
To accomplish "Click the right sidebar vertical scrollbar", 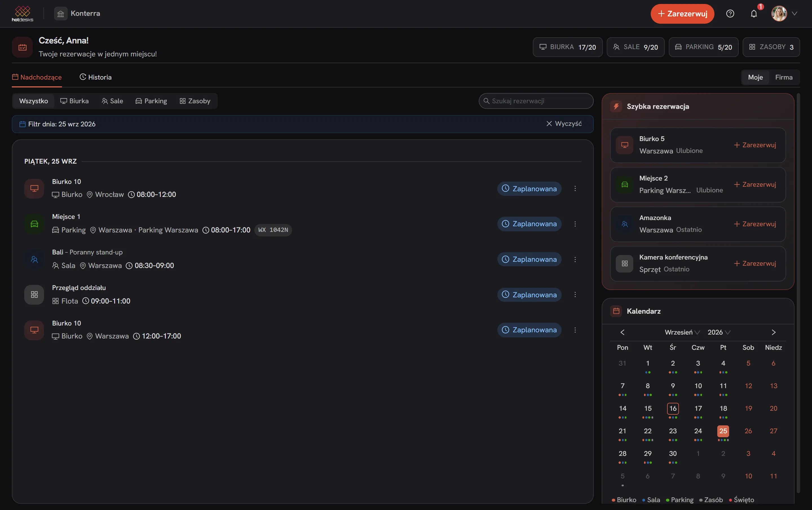I will (798, 293).
